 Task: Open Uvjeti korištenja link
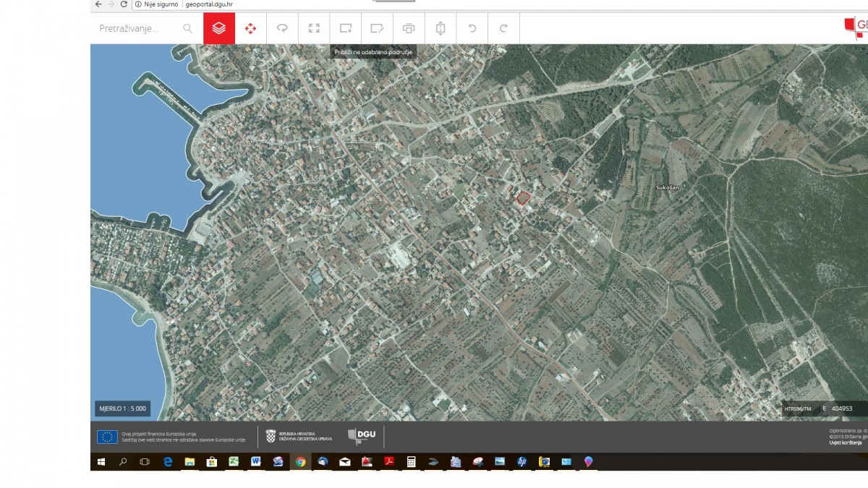click(846, 442)
